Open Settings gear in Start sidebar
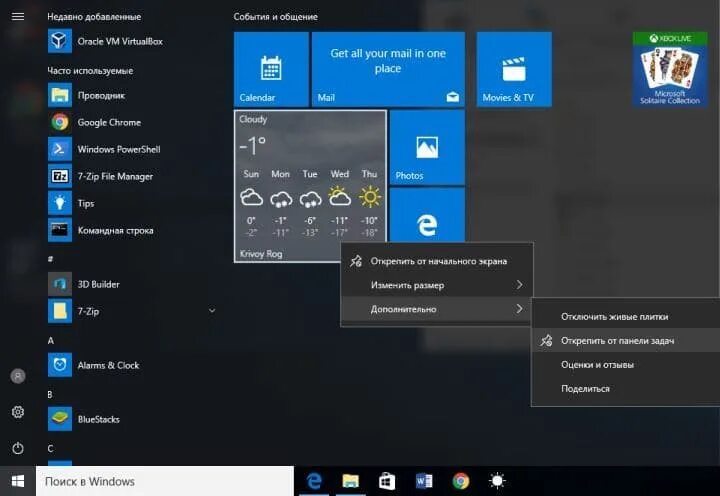The image size is (720, 496). click(18, 412)
